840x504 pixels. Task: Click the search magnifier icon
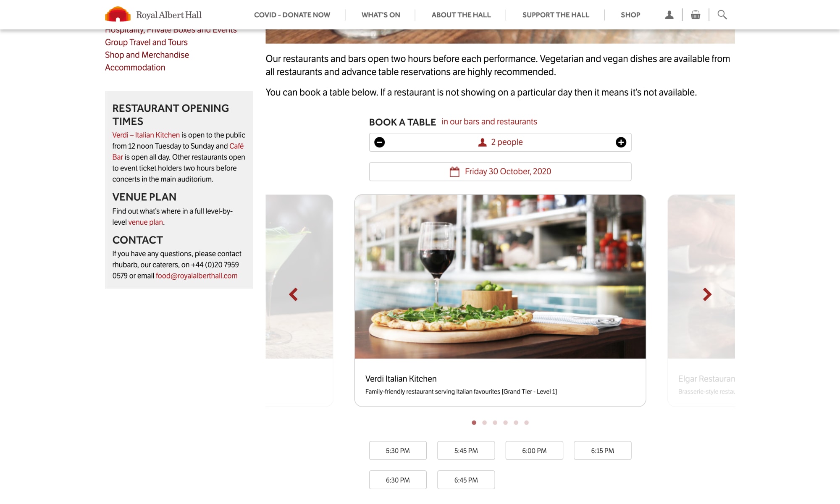tap(722, 15)
